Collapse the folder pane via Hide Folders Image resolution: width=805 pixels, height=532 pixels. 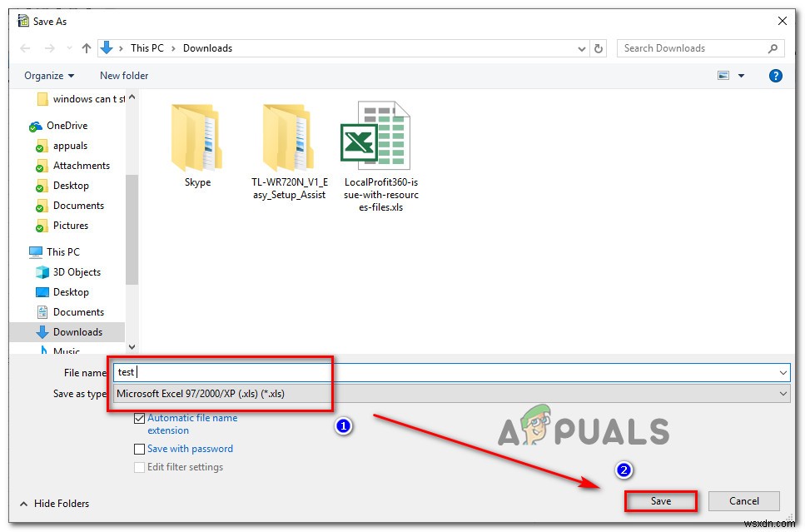point(54,504)
